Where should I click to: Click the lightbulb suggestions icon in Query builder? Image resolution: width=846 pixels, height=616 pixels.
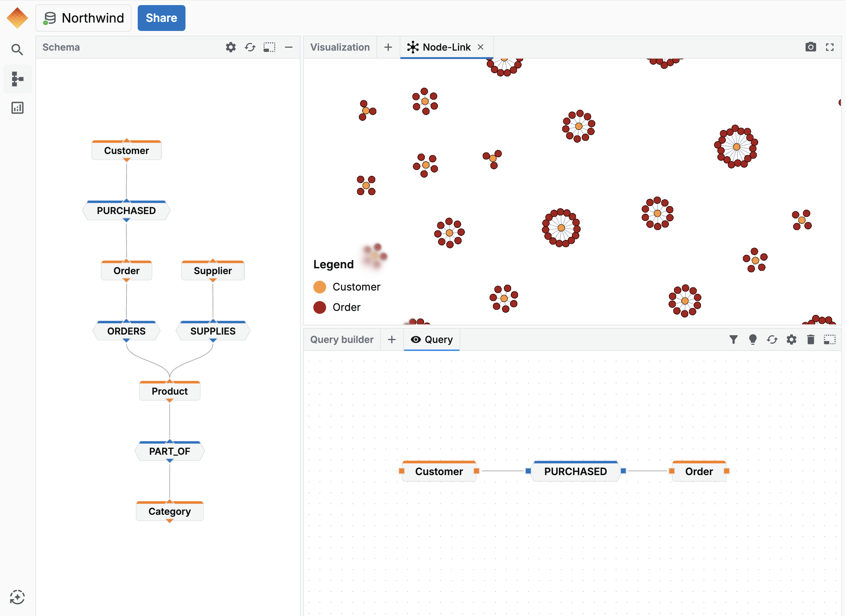[x=753, y=340]
